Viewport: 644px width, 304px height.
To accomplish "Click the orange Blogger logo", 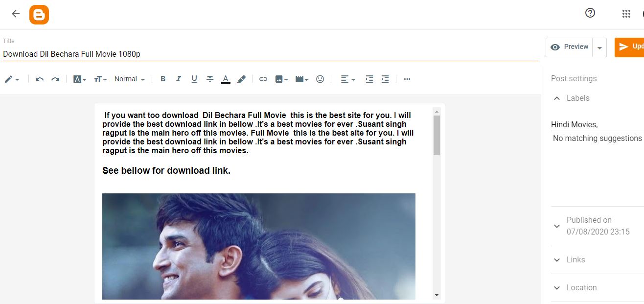I will point(39,14).
